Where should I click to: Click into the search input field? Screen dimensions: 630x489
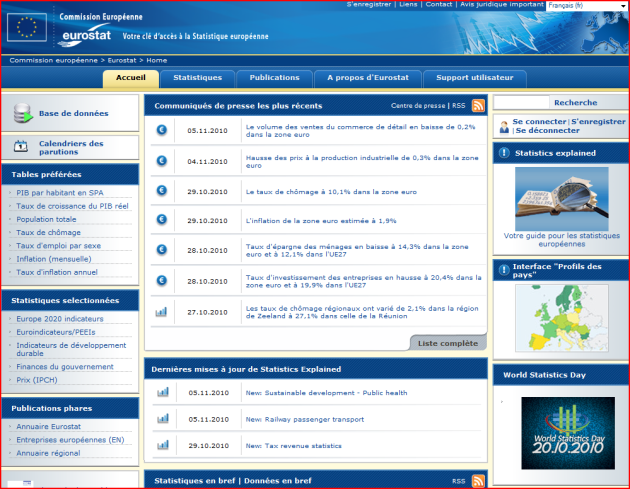pyautogui.click(x=521, y=102)
